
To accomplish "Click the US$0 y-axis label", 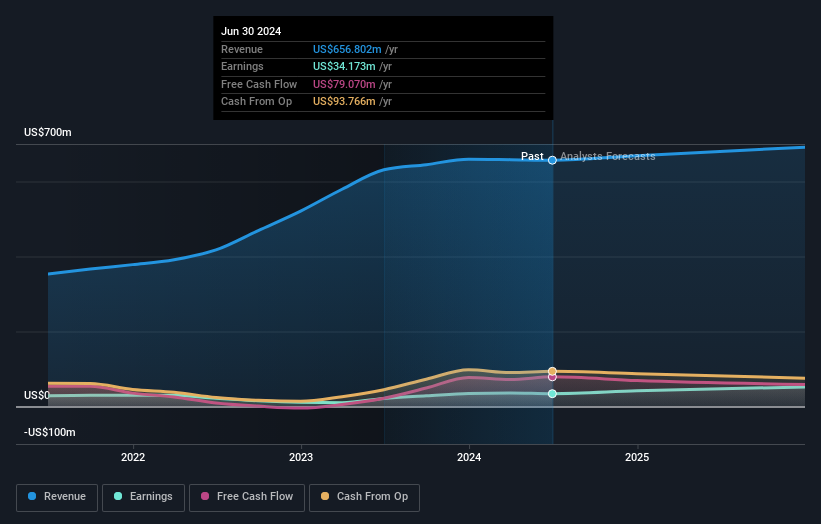I will pyautogui.click(x=37, y=395).
